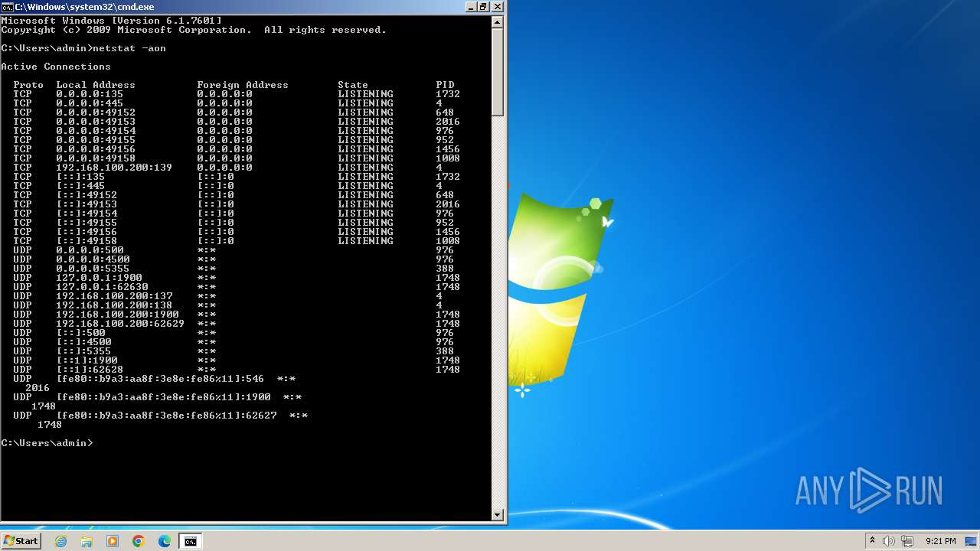Click LISTENING state for 192.168.100.200:139
Image resolution: width=980 pixels, height=551 pixels.
(365, 168)
